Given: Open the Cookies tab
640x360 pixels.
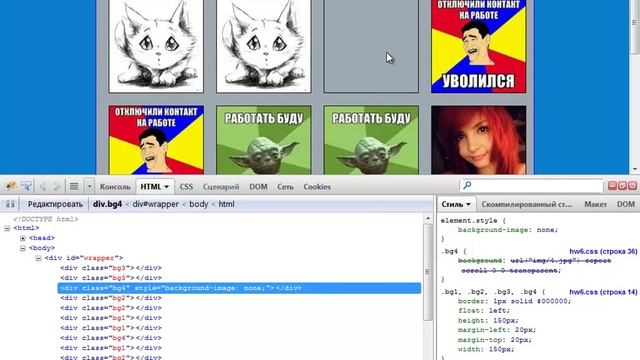Looking at the screenshot, I should click(x=317, y=187).
